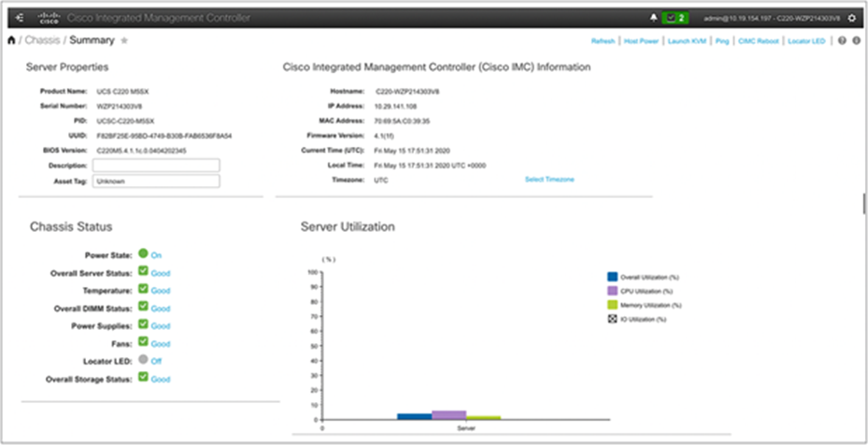Click Refresh in the toolbar

(x=603, y=41)
